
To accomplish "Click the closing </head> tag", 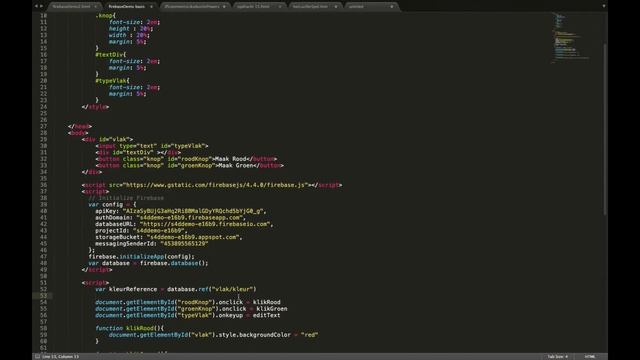I will pos(80,127).
